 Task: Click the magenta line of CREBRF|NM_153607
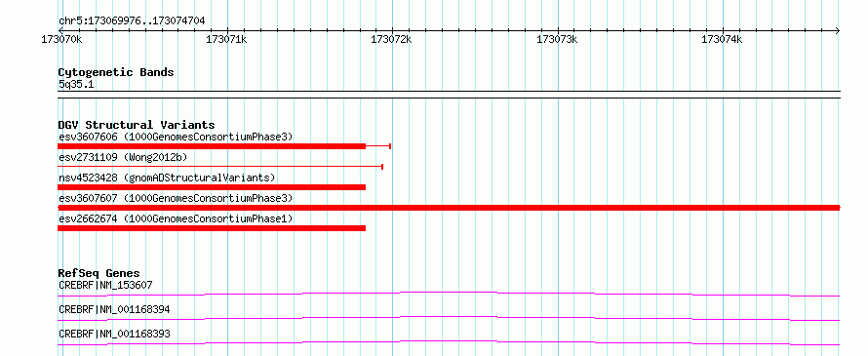click(449, 294)
